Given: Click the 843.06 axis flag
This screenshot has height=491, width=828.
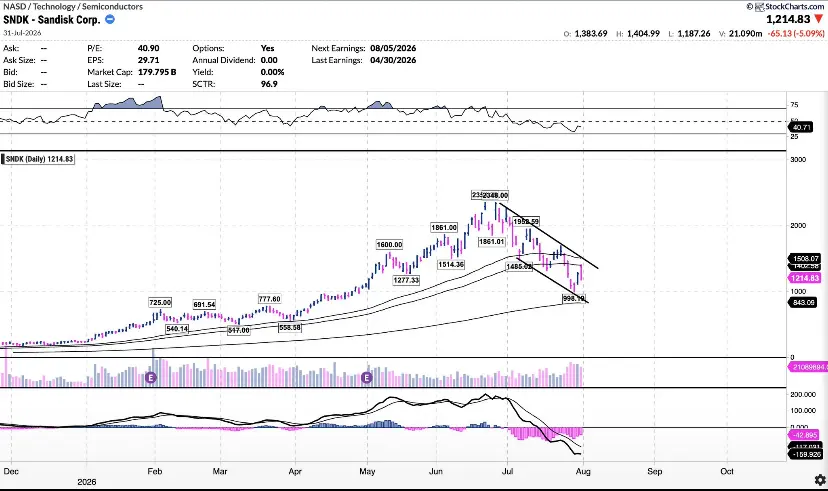Looking at the screenshot, I should 803,303.
